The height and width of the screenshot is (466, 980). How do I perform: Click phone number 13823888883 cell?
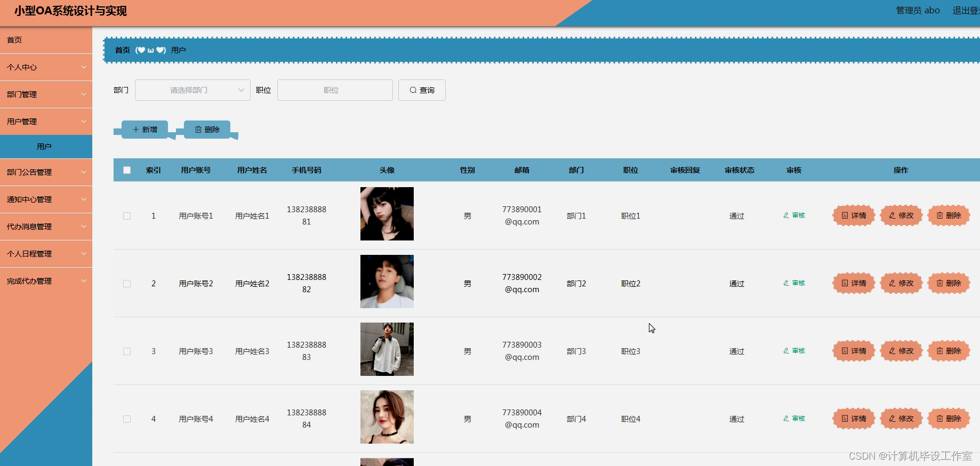coord(307,351)
